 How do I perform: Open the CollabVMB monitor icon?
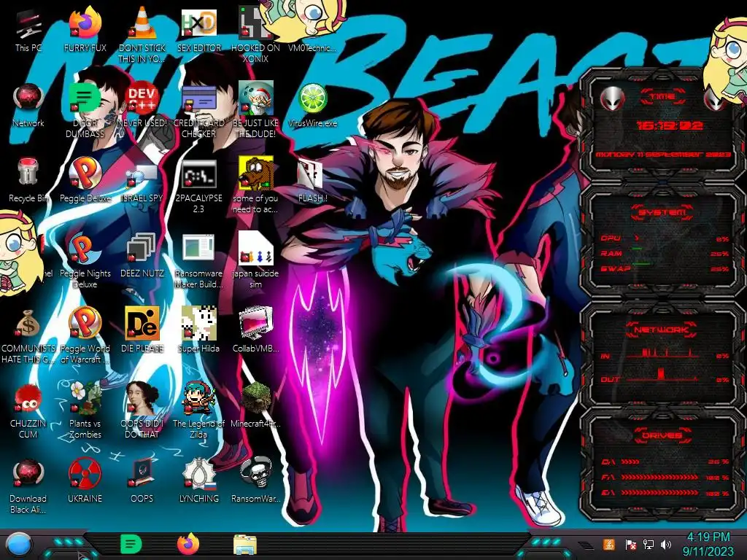point(255,330)
